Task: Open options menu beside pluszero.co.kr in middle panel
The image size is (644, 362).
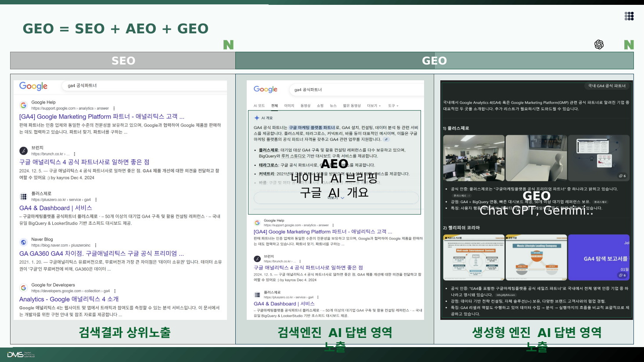Action: coord(318,297)
